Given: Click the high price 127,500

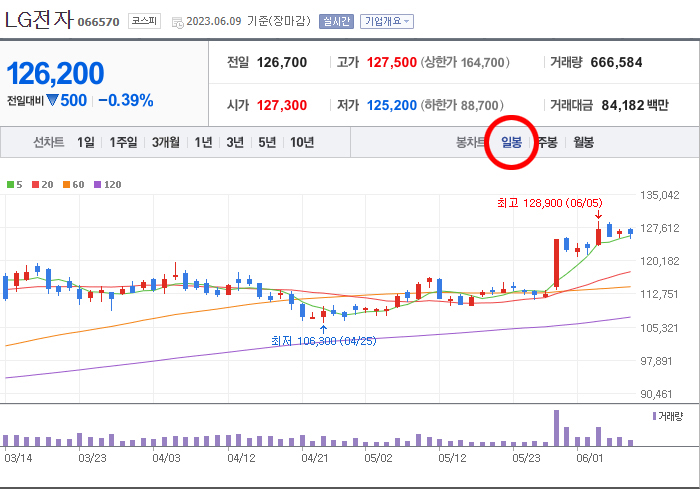Looking at the screenshot, I should (x=392, y=62).
